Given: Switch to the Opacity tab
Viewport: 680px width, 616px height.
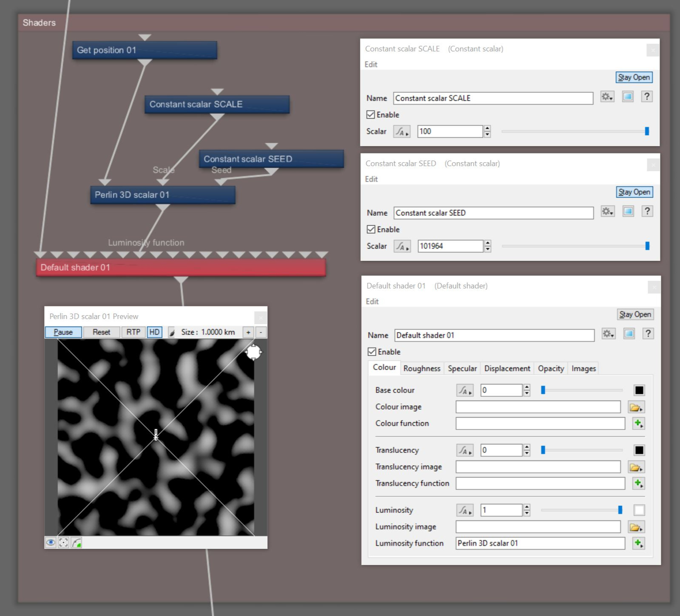Looking at the screenshot, I should (x=551, y=368).
